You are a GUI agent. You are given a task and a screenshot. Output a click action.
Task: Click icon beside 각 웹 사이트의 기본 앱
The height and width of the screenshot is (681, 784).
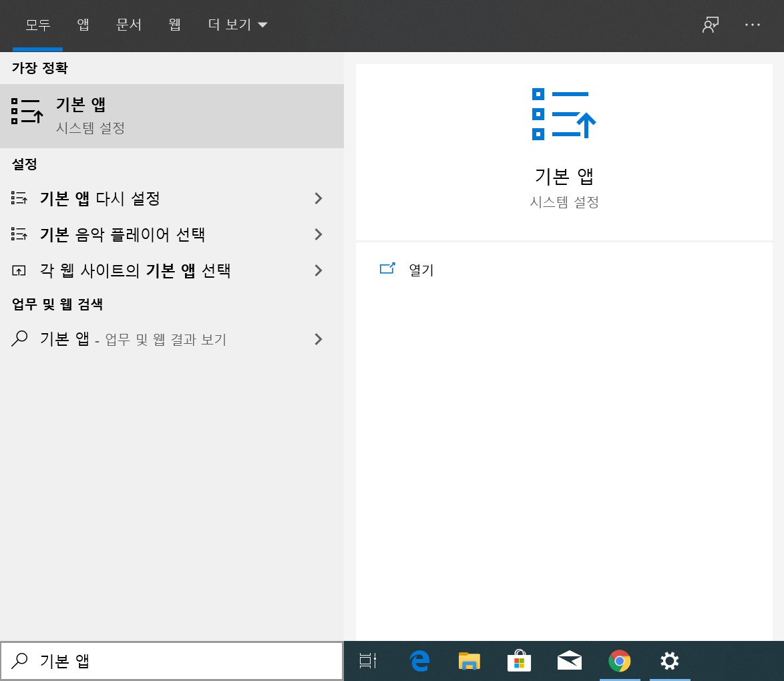point(19,270)
